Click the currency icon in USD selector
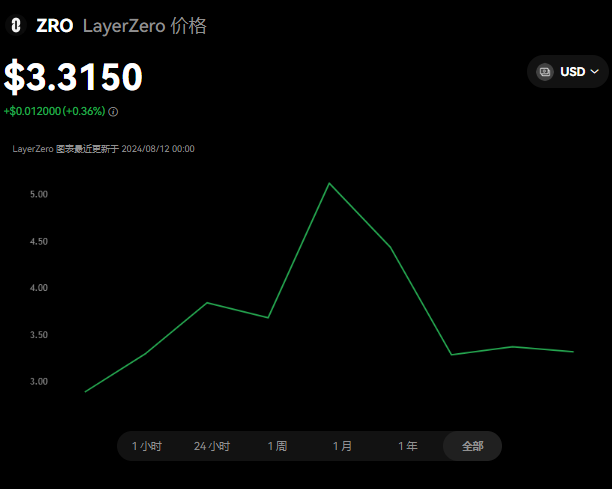Image resolution: width=612 pixels, height=489 pixels. click(x=545, y=72)
